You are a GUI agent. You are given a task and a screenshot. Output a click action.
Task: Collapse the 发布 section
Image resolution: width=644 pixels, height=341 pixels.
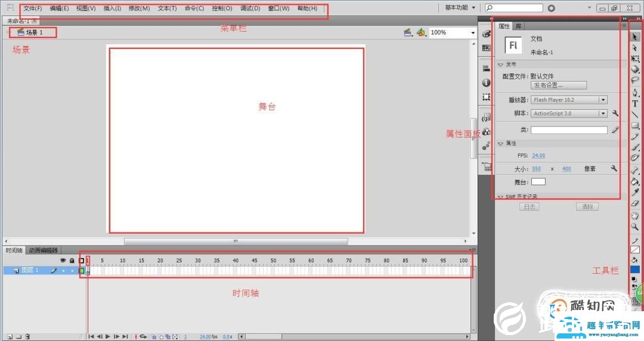500,64
